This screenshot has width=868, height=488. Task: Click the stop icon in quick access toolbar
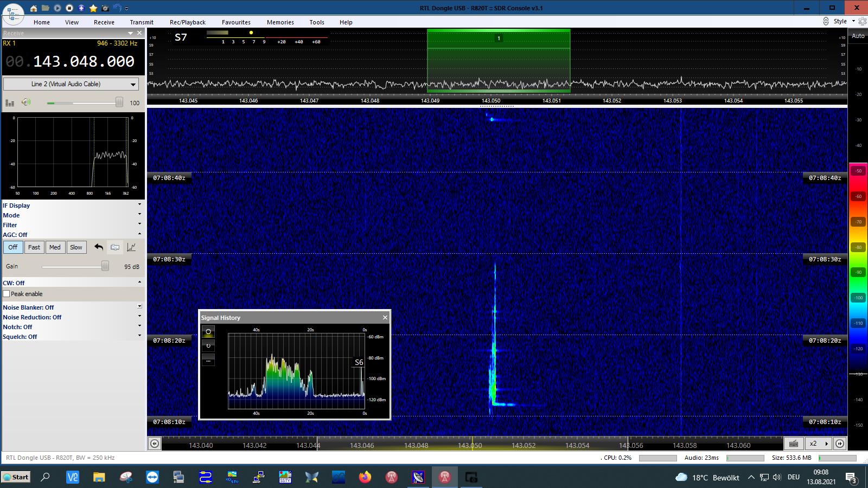point(69,8)
